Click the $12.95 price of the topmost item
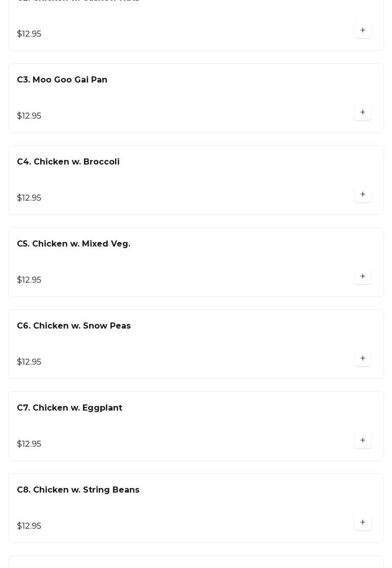Viewport: 392px width, 568px height. (29, 34)
